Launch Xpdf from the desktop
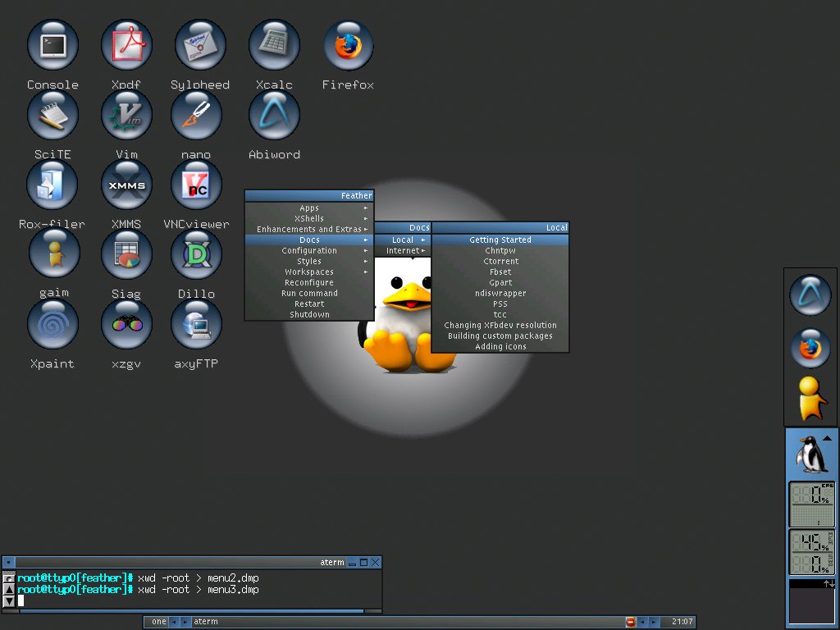Image resolution: width=840 pixels, height=630 pixels. point(126,46)
